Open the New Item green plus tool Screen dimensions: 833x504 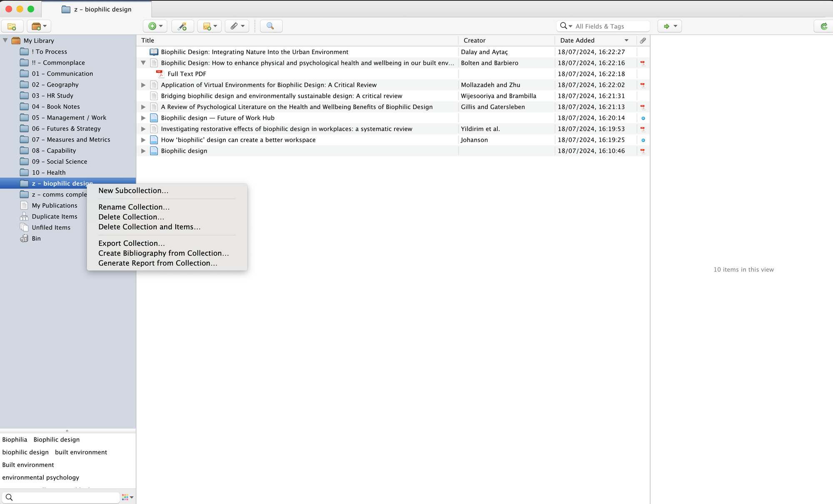point(152,26)
